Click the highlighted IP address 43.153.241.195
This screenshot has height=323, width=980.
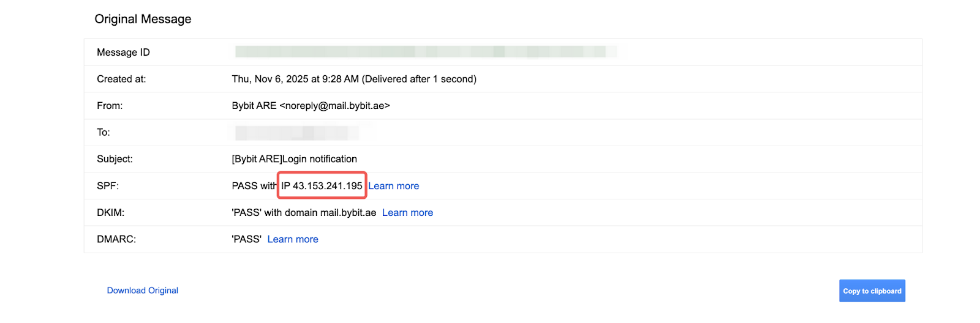[x=322, y=186]
